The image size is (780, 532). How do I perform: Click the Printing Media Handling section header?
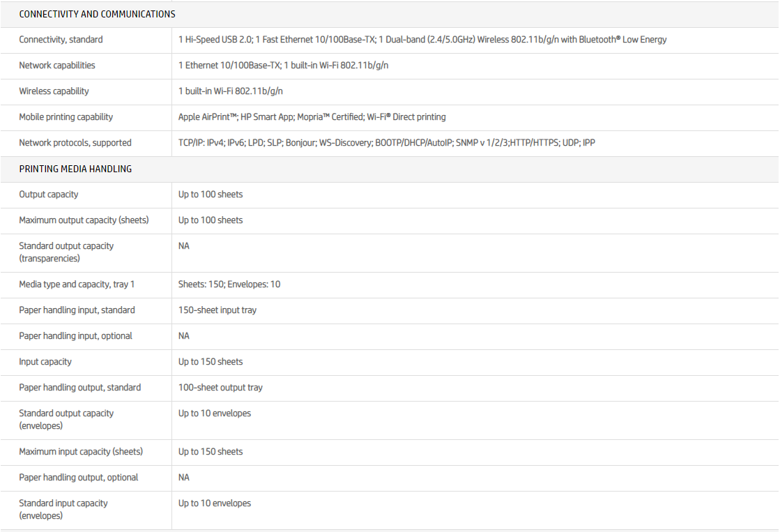[75, 169]
